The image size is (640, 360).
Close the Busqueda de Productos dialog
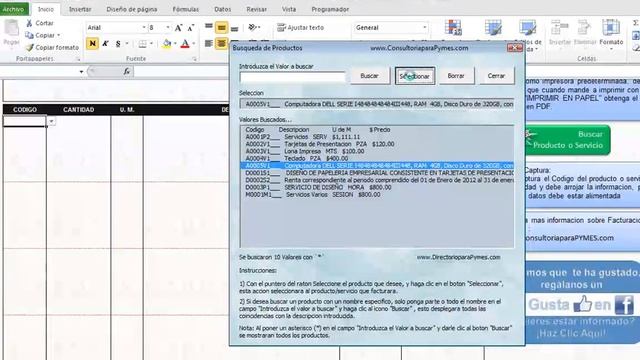point(514,48)
